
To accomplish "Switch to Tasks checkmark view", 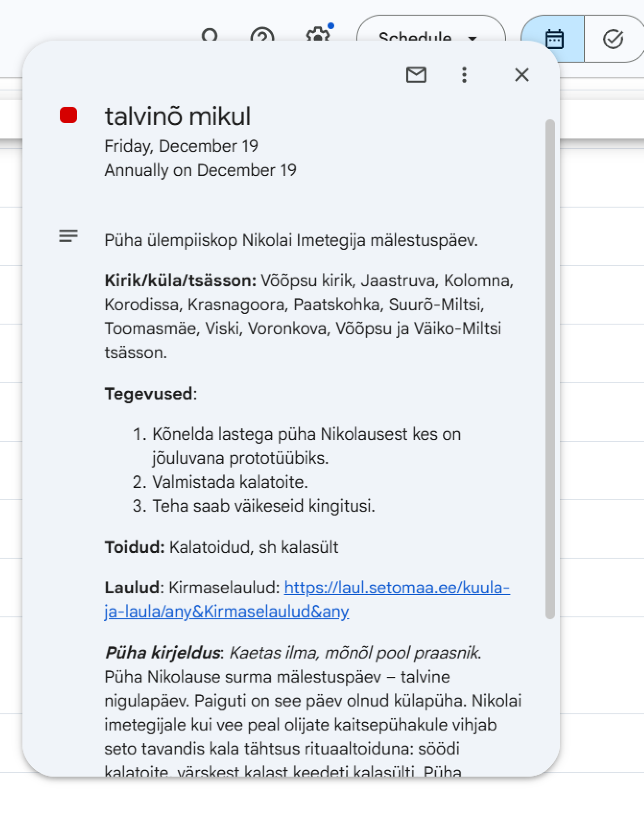I will [x=613, y=39].
